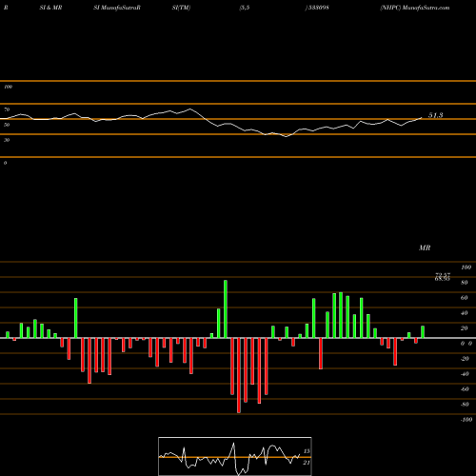Click the '-80' label on MR axis

pyautogui.click(x=465, y=405)
